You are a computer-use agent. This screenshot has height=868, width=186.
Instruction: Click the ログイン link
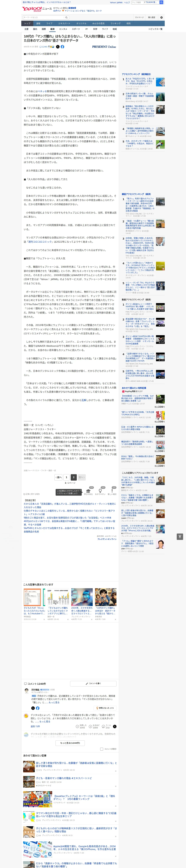(57, 11)
